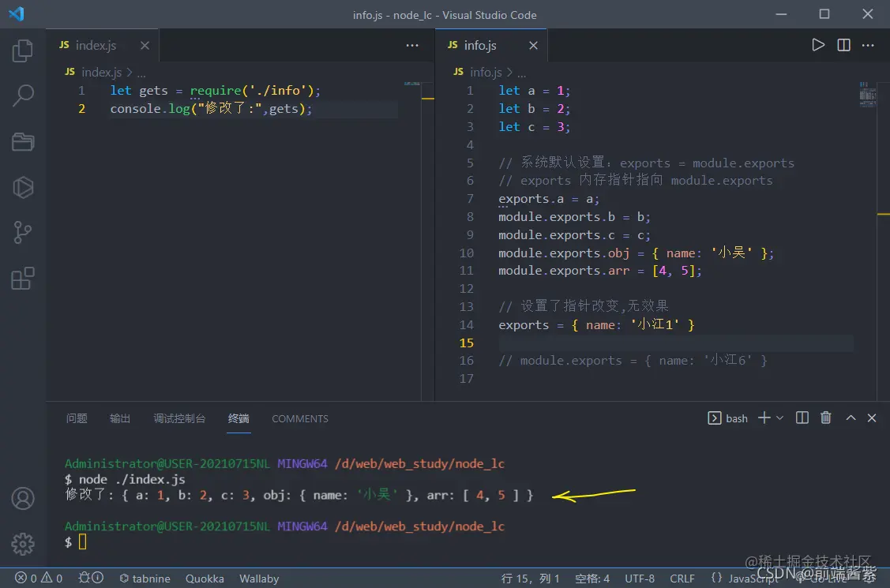The image size is (890, 588).
Task: Add a new terminal with plus icon
Action: (764, 418)
